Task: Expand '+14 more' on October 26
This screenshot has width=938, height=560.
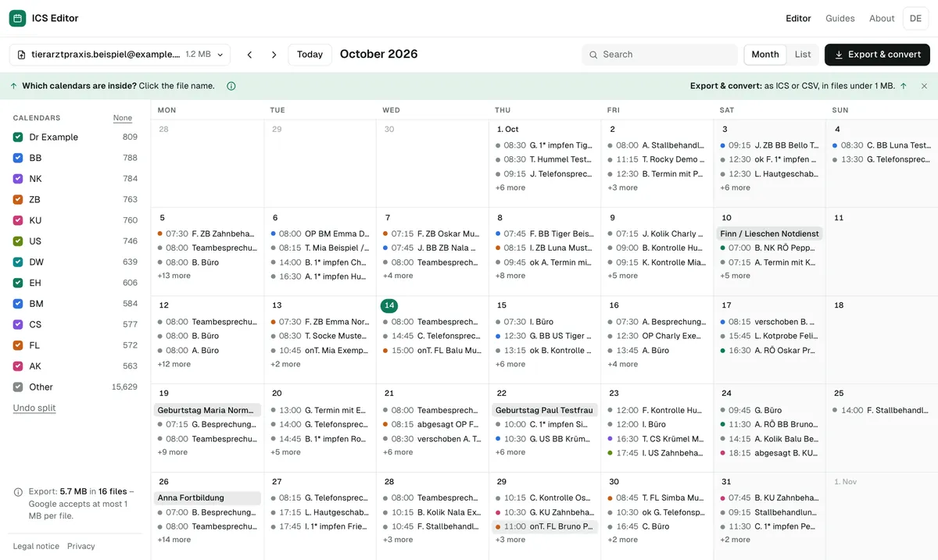Action: [174, 540]
